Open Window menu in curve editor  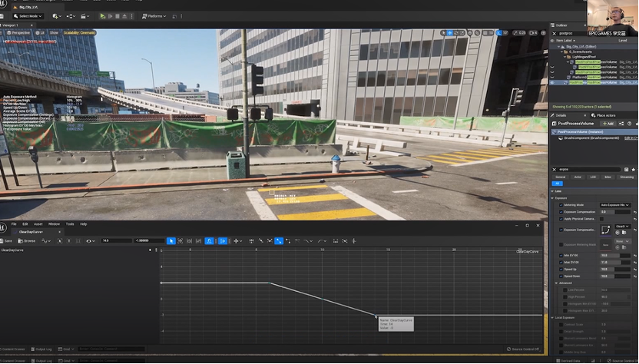(x=54, y=223)
